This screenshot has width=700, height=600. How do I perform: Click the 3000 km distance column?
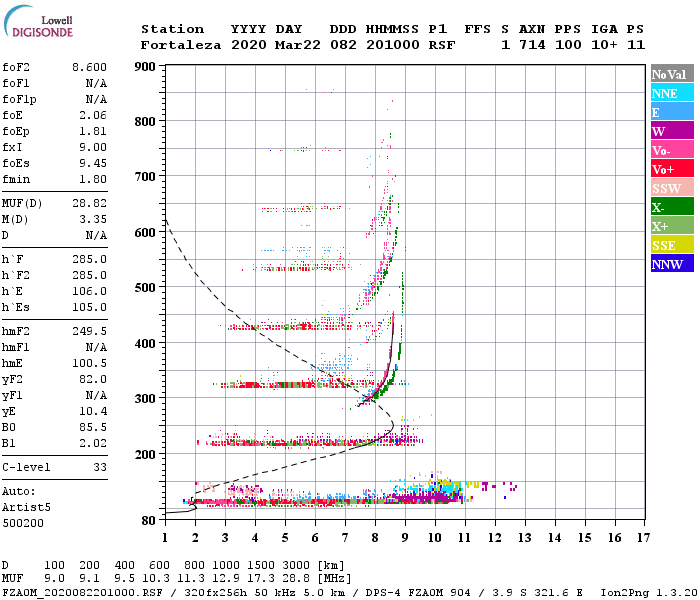tap(296, 565)
